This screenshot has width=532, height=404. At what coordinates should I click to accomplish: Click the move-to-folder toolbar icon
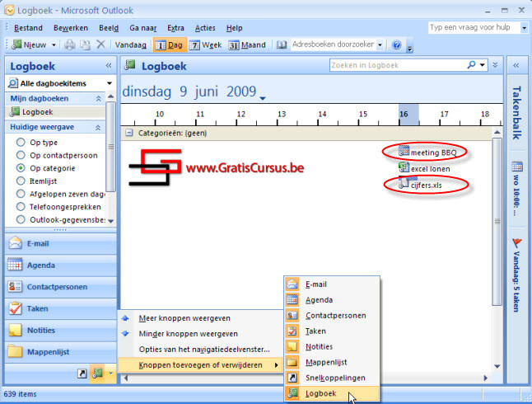coord(85,45)
